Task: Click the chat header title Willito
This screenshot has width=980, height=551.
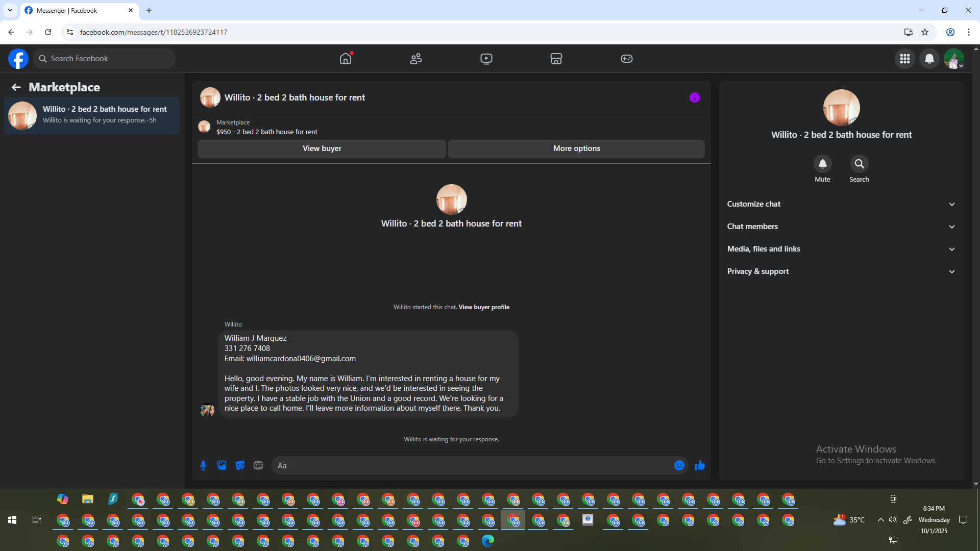Action: (295, 97)
